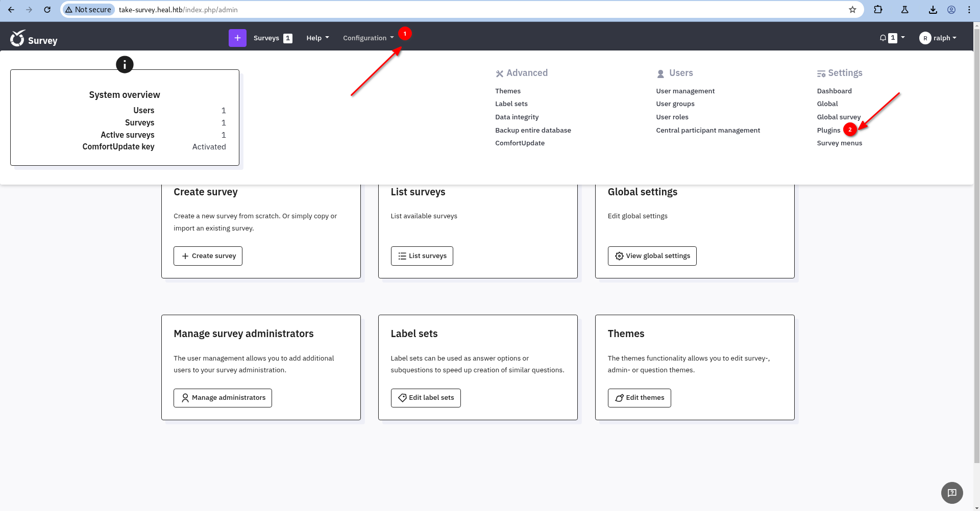The width and height of the screenshot is (980, 511).
Task: Click the LimeSurvey logo icon
Action: [x=17, y=38]
